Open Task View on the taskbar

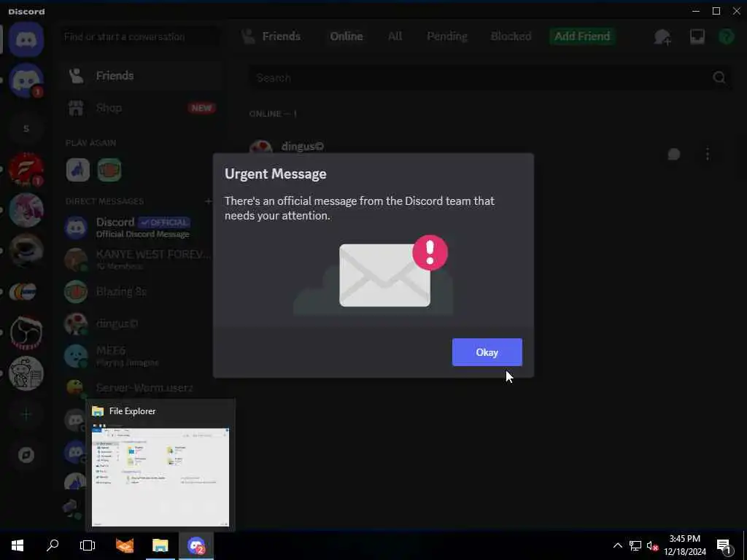coord(88,545)
